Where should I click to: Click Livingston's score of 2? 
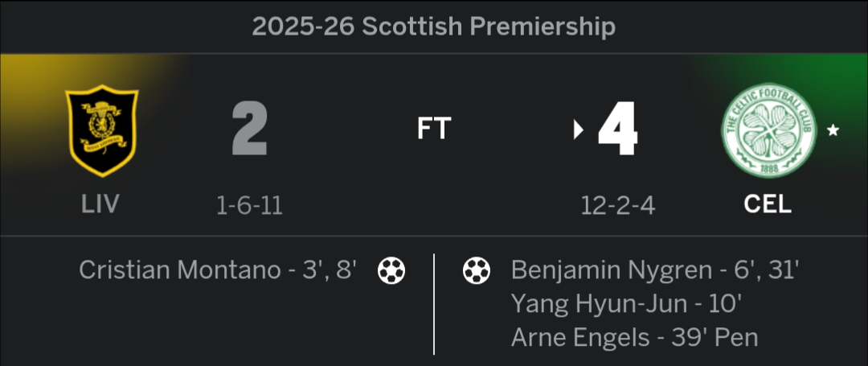249,130
